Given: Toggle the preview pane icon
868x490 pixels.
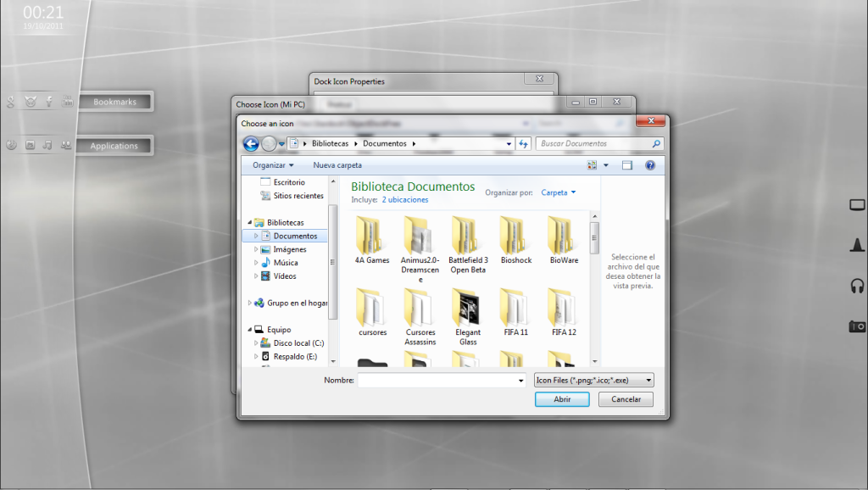Looking at the screenshot, I should [x=627, y=165].
